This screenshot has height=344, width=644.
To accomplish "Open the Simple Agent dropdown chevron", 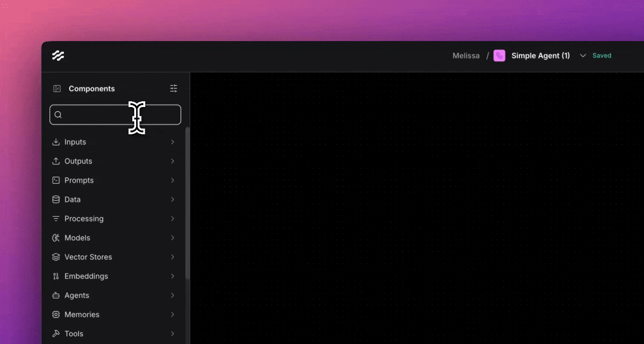I will click(583, 55).
